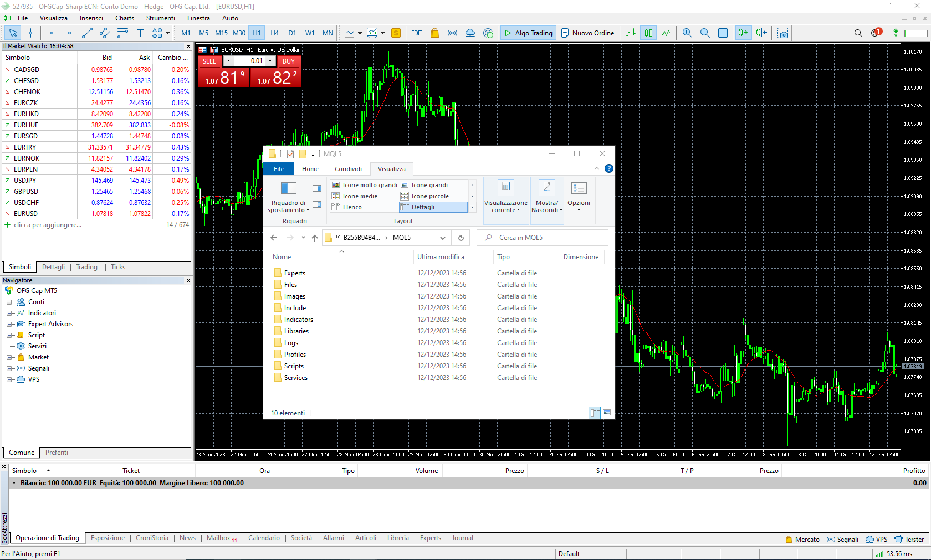
Task: Click the red BUY button
Action: 288,61
